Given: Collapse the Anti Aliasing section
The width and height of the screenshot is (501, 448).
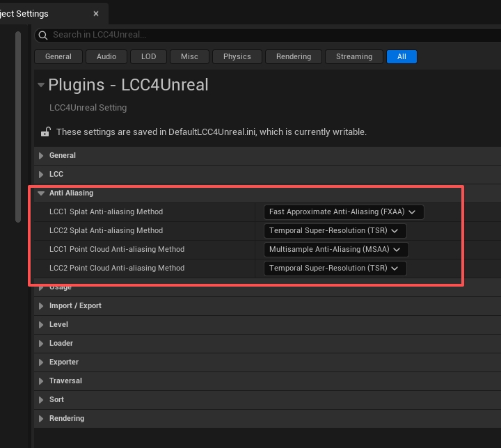Looking at the screenshot, I should tap(41, 193).
